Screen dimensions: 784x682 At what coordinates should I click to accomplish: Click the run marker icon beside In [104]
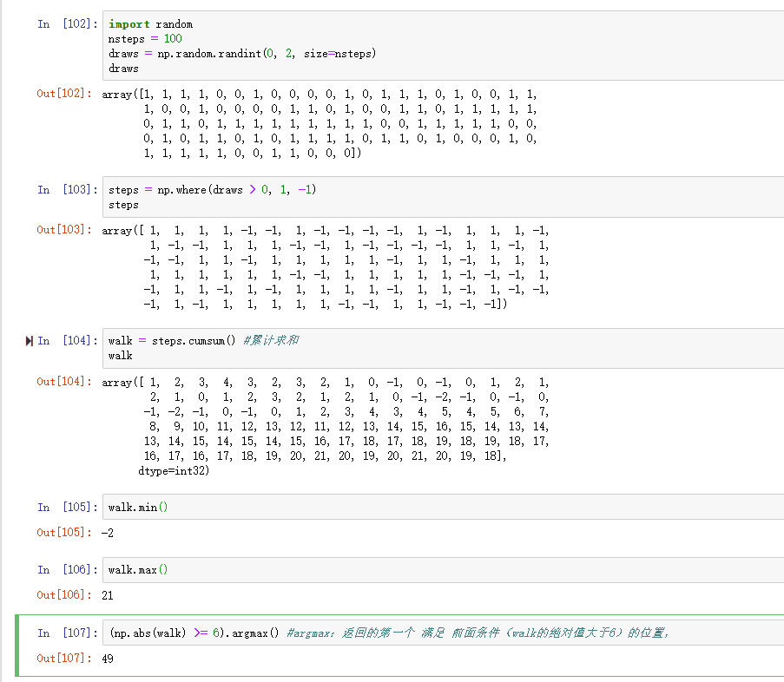pos(29,340)
